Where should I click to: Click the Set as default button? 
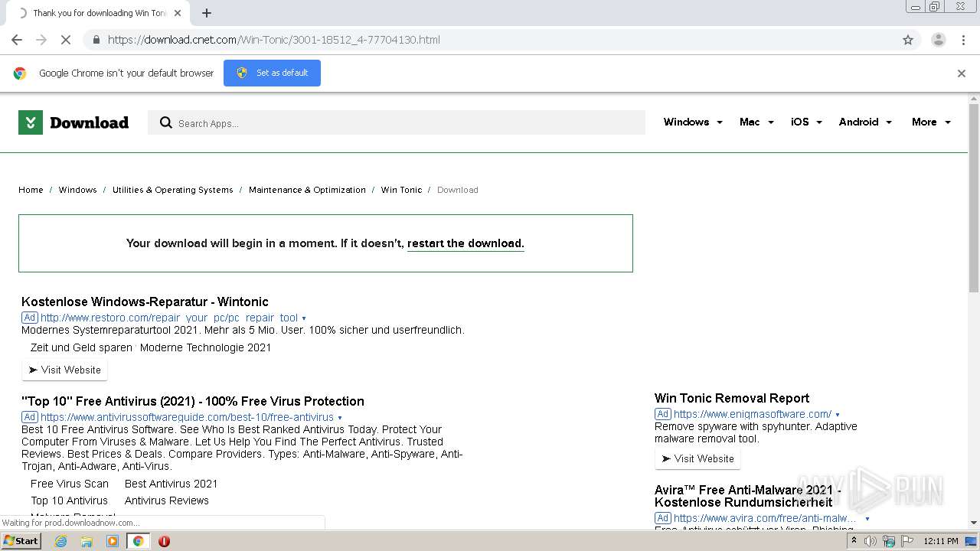(x=272, y=73)
